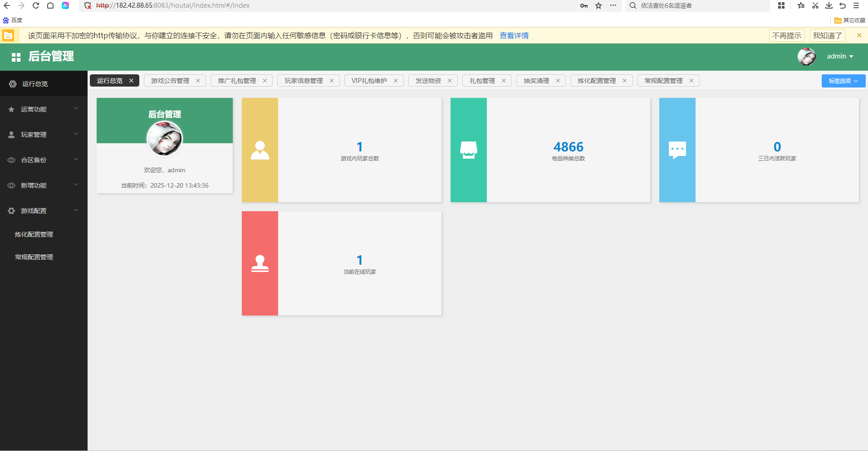
Task: Click the avatar image in welcome card
Action: click(x=165, y=139)
